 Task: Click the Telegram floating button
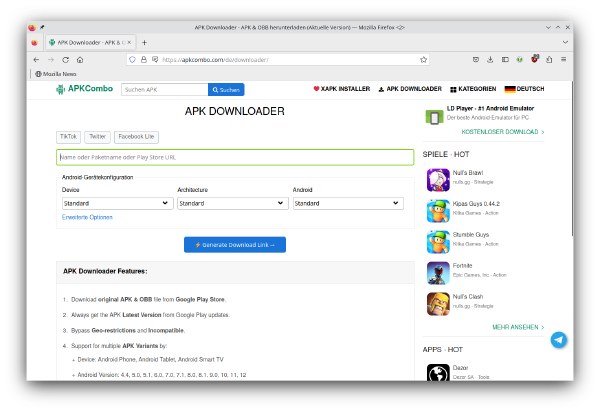click(x=559, y=340)
